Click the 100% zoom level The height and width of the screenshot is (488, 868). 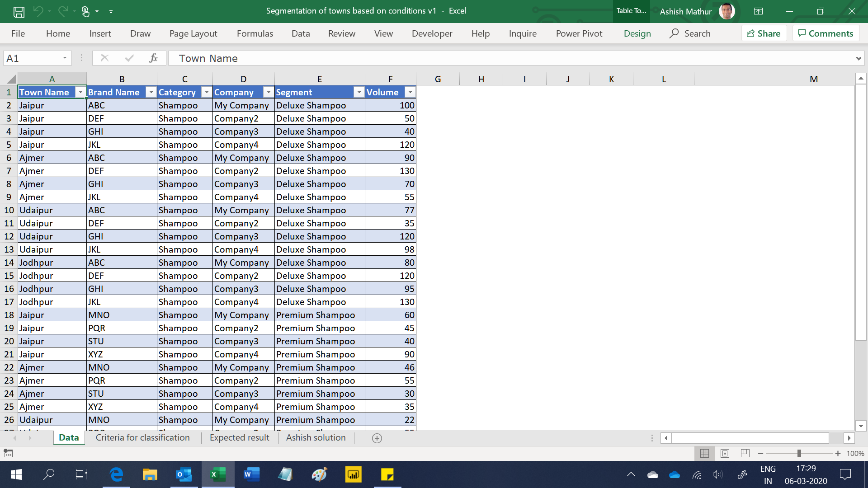[855, 453]
